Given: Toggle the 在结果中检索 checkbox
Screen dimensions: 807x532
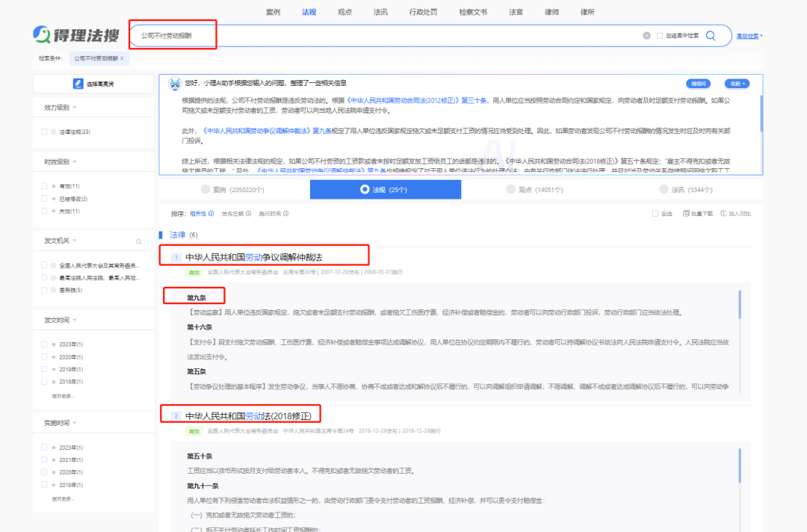Looking at the screenshot, I should 659,36.
